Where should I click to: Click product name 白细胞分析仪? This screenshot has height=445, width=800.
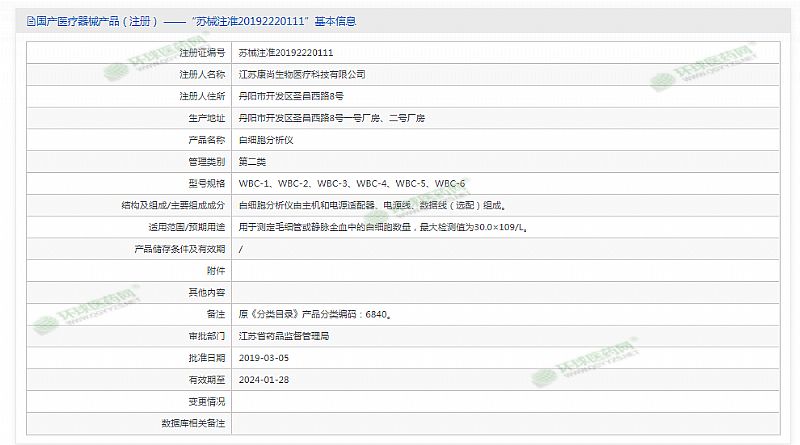(x=266, y=140)
